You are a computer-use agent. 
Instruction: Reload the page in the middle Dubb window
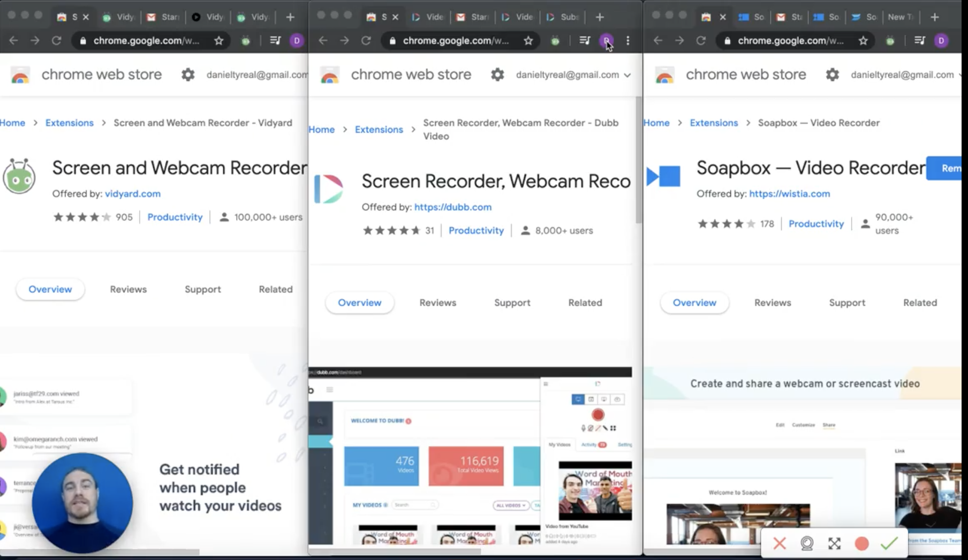[366, 41]
